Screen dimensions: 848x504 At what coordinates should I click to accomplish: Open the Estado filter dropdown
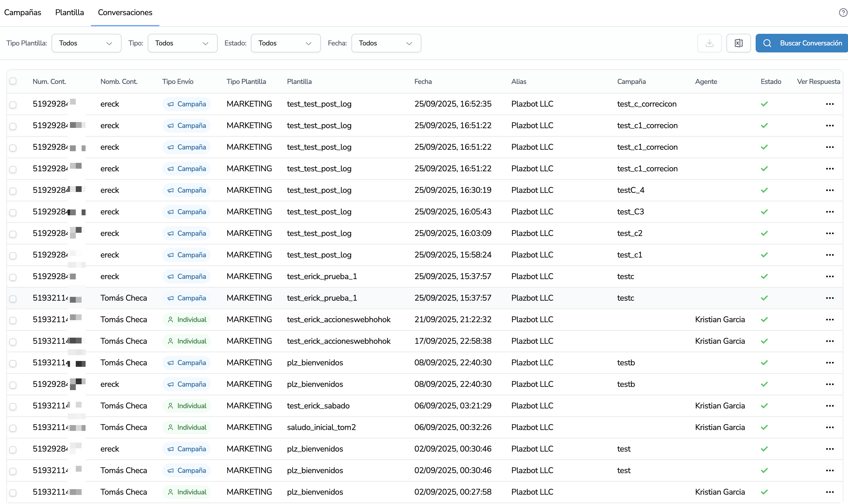[x=286, y=43]
